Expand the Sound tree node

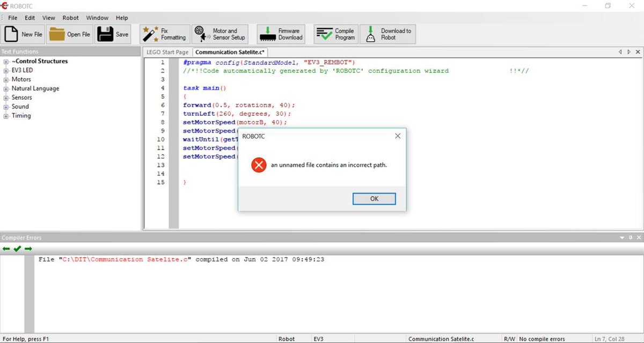[6, 107]
